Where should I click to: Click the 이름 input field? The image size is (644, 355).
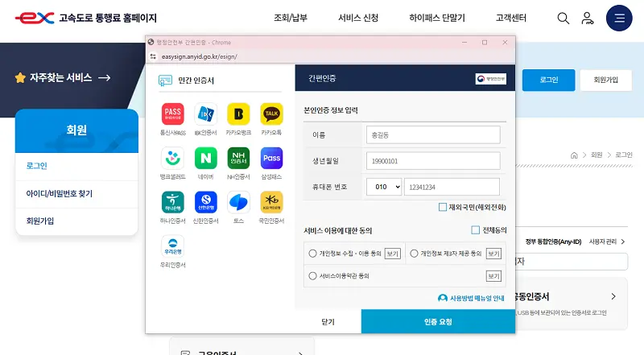pyautogui.click(x=433, y=134)
